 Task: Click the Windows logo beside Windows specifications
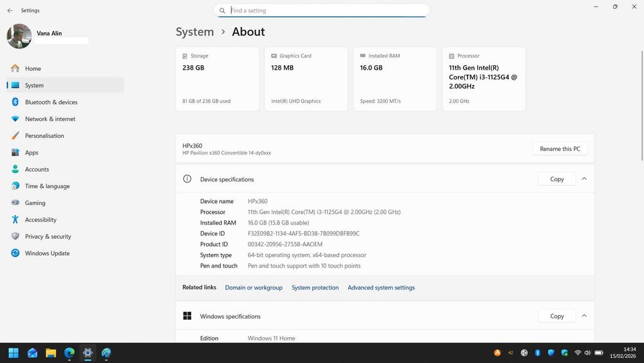(x=187, y=316)
